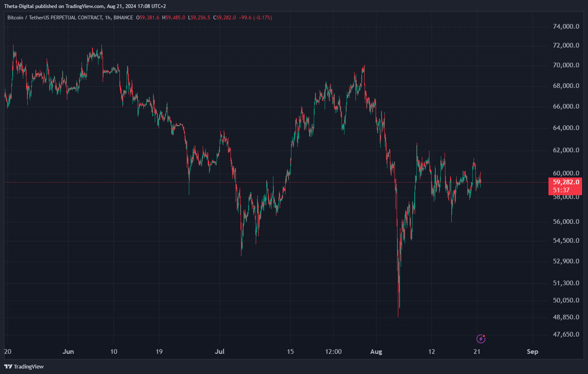Screen dimensions: 588x374
Task: Select the 1h interval label
Action: point(107,18)
